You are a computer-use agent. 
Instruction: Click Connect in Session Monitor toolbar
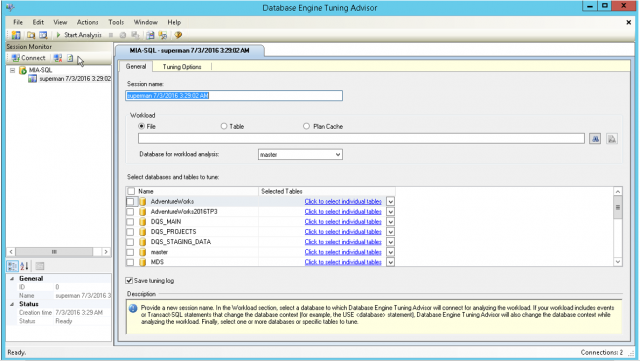(x=29, y=58)
